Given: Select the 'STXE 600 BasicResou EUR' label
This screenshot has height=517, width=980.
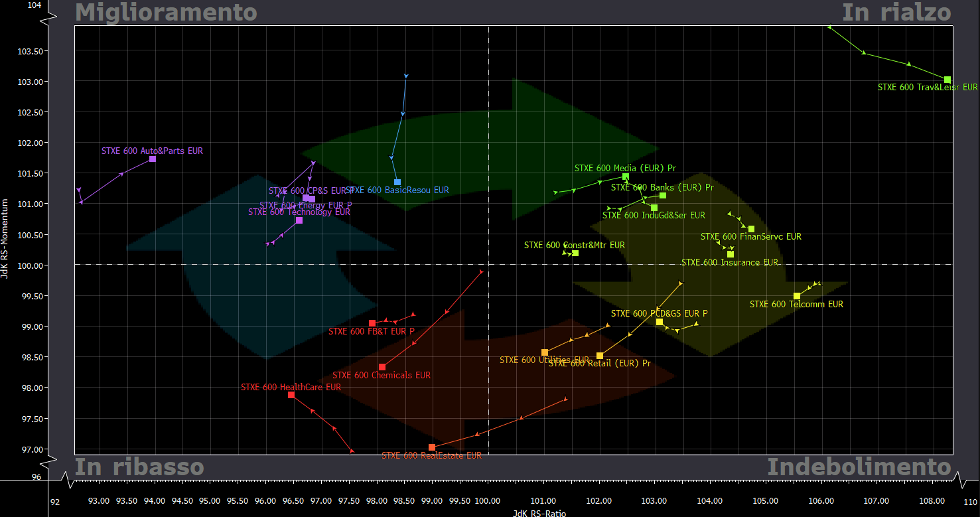Looking at the screenshot, I should [397, 190].
